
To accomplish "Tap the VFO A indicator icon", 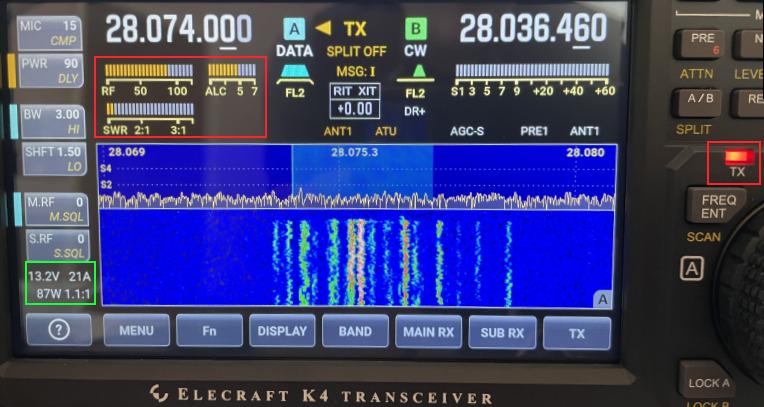I will pos(294,28).
